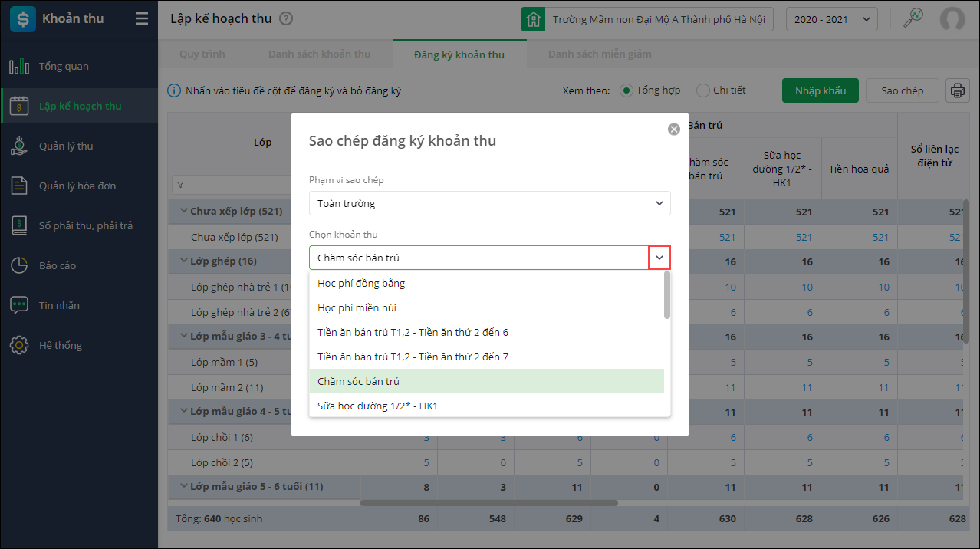This screenshot has width=980, height=549.
Task: Click the Quản lý hóa đơn icon
Action: [x=19, y=186]
